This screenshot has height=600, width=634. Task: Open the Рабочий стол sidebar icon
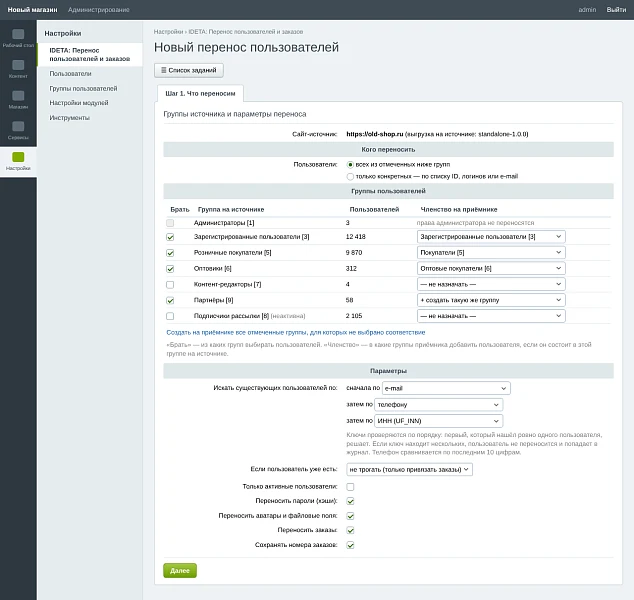pyautogui.click(x=18, y=34)
